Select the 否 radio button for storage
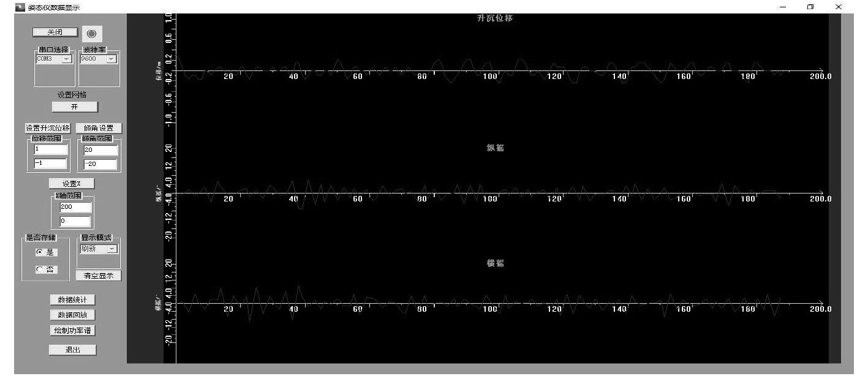The image size is (868, 376). [x=40, y=269]
